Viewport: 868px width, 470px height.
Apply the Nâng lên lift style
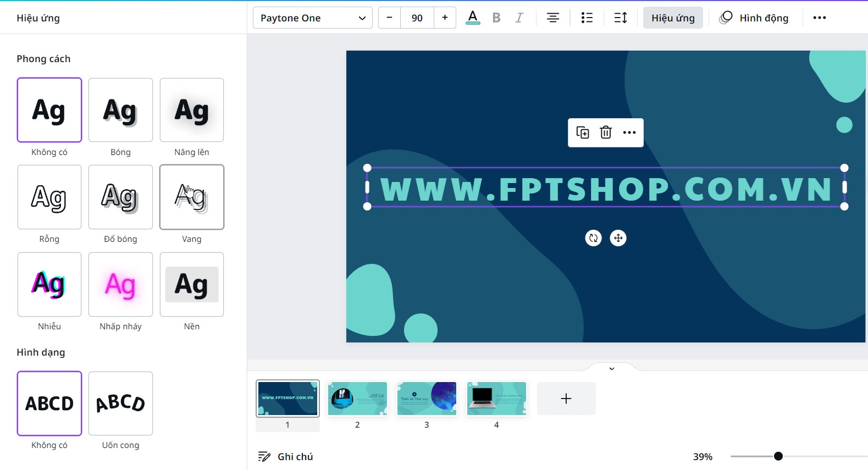click(x=192, y=110)
